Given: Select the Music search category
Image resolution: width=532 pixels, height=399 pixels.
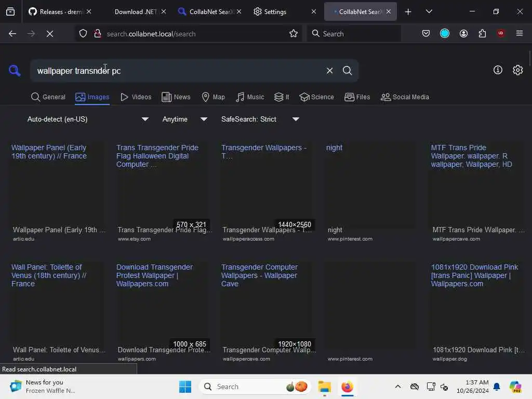Looking at the screenshot, I should (x=250, y=97).
